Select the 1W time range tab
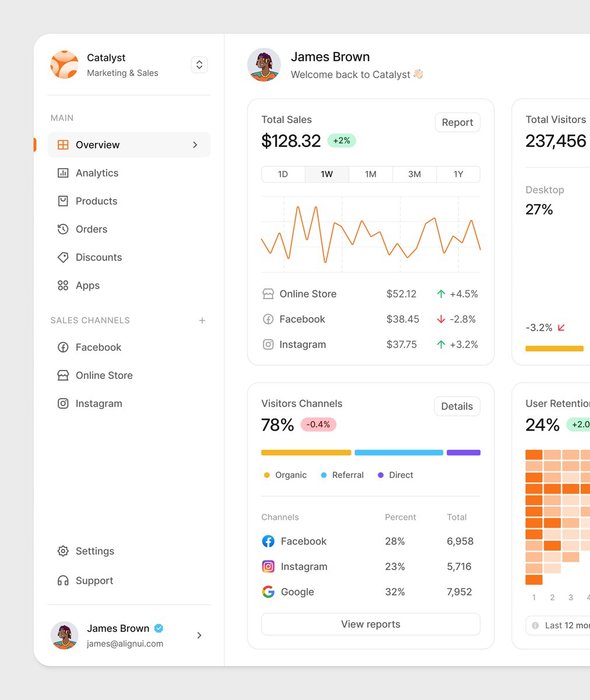The height and width of the screenshot is (700, 590). coord(327,174)
